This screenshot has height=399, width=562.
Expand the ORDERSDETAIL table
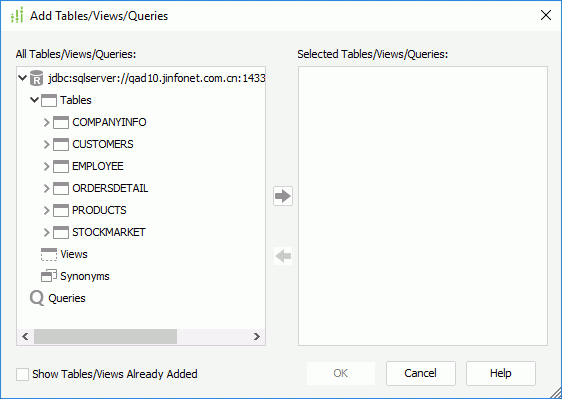point(46,188)
